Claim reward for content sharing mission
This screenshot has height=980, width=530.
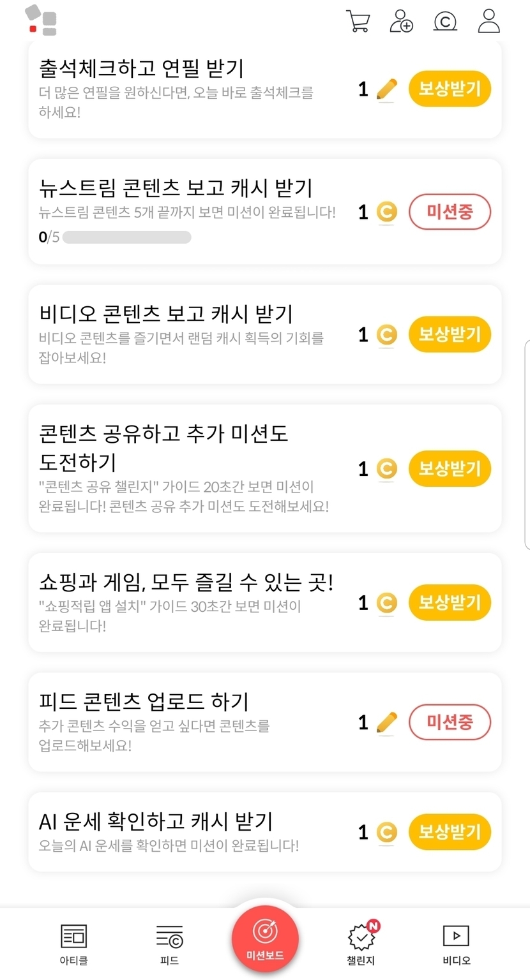click(450, 469)
